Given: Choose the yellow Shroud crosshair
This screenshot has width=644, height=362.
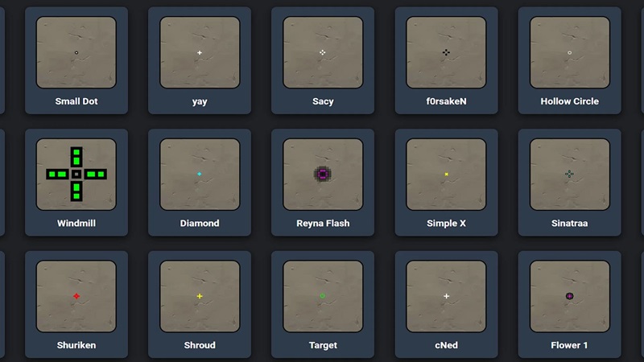Looking at the screenshot, I should pos(200,296).
